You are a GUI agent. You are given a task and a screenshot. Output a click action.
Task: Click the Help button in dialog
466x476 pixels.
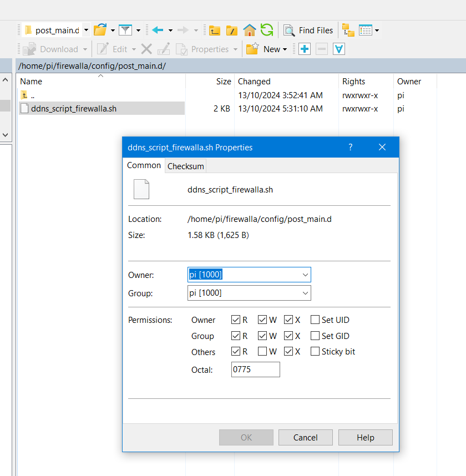[366, 437]
